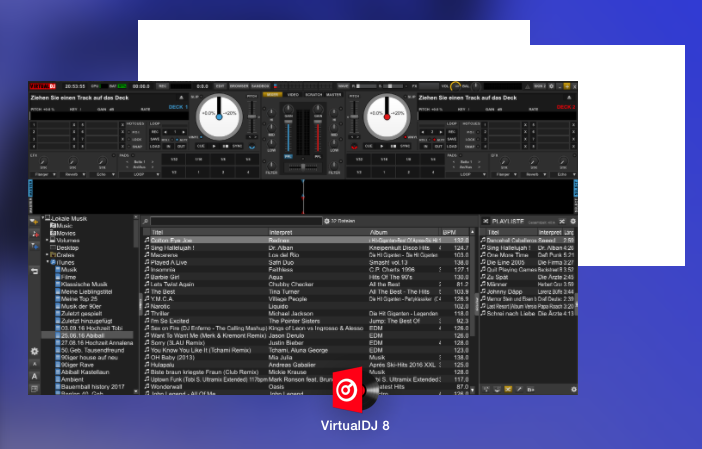Toggle the PFL button on the right mixer channel
This screenshot has width=702, height=449.
point(318,157)
